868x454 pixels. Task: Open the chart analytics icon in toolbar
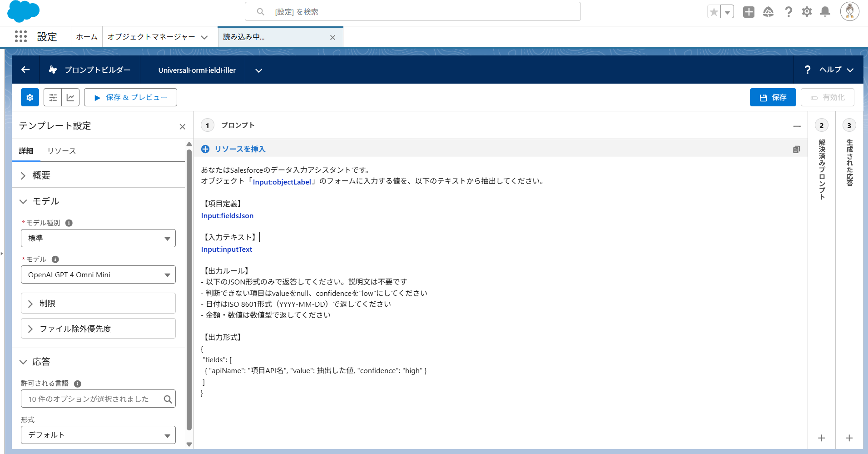70,97
